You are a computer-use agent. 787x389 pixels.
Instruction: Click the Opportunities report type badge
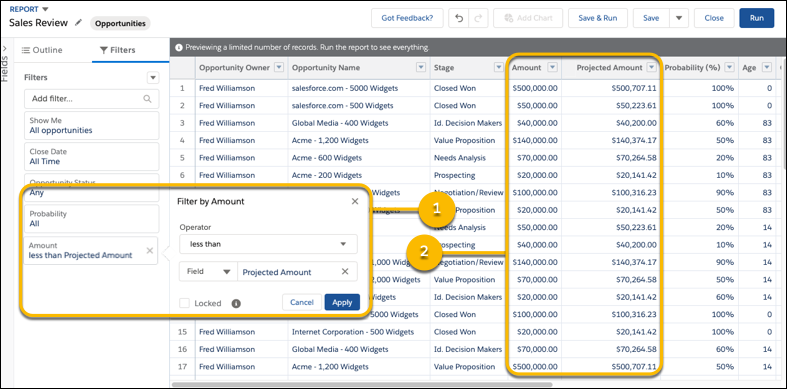click(120, 23)
